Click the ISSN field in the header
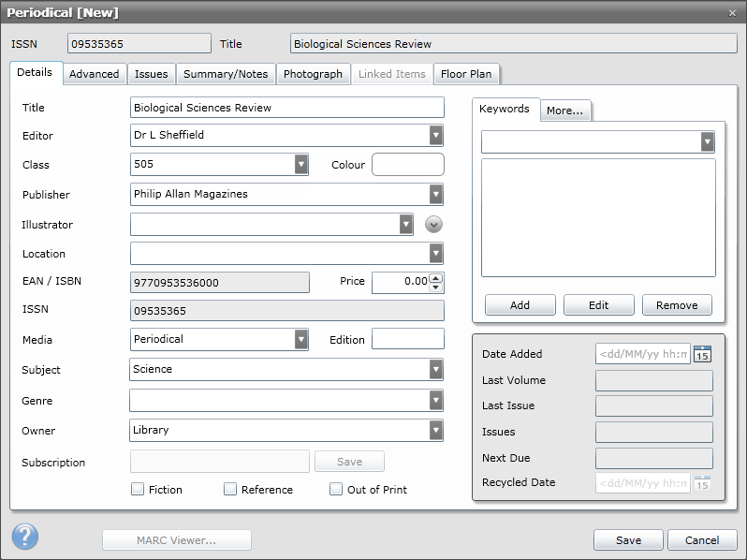 pyautogui.click(x=139, y=43)
